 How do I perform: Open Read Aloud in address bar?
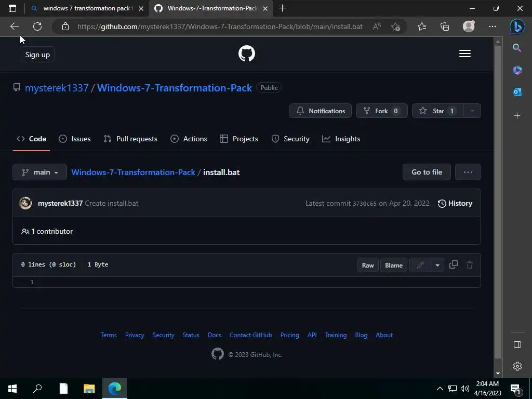tap(377, 26)
